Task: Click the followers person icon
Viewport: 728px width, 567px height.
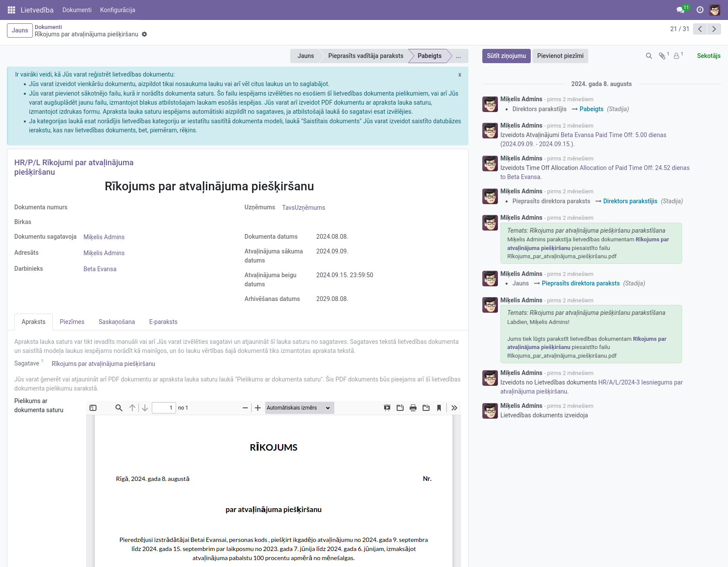Action: tap(677, 56)
